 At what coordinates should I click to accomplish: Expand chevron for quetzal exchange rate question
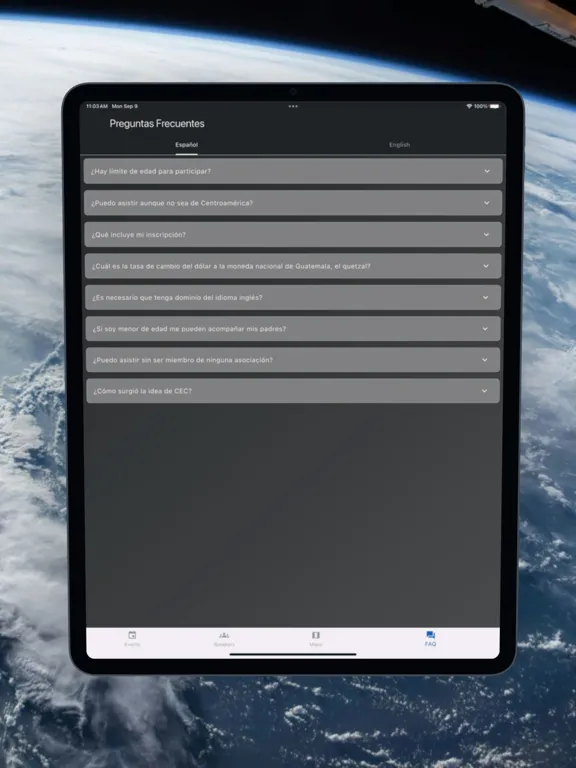pyautogui.click(x=486, y=266)
